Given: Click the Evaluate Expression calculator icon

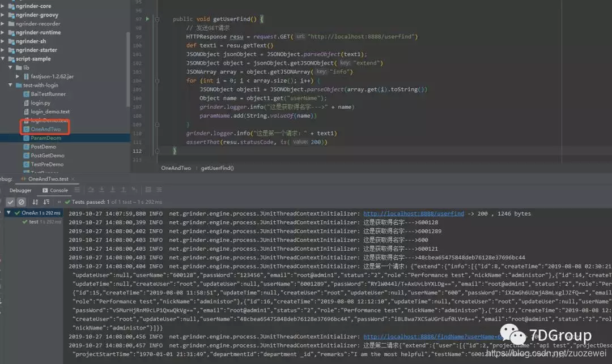Looking at the screenshot, I should (148, 190).
